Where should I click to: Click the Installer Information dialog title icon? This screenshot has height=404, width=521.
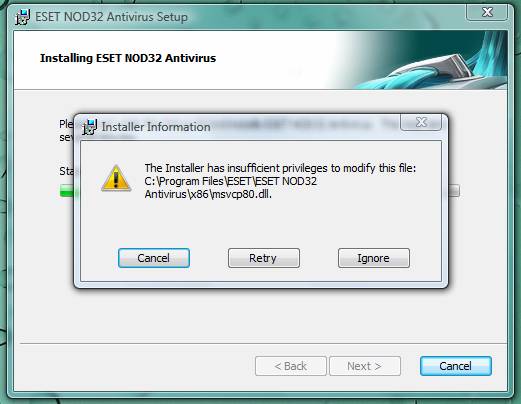point(90,127)
